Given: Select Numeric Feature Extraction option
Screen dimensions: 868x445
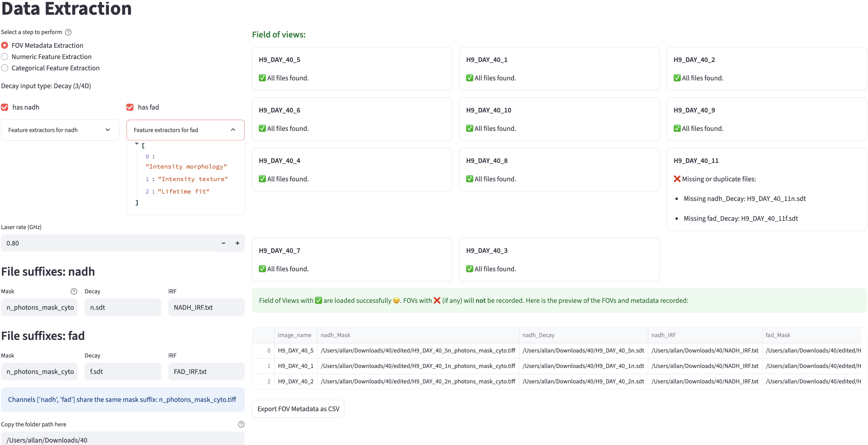Looking at the screenshot, I should [x=5, y=57].
